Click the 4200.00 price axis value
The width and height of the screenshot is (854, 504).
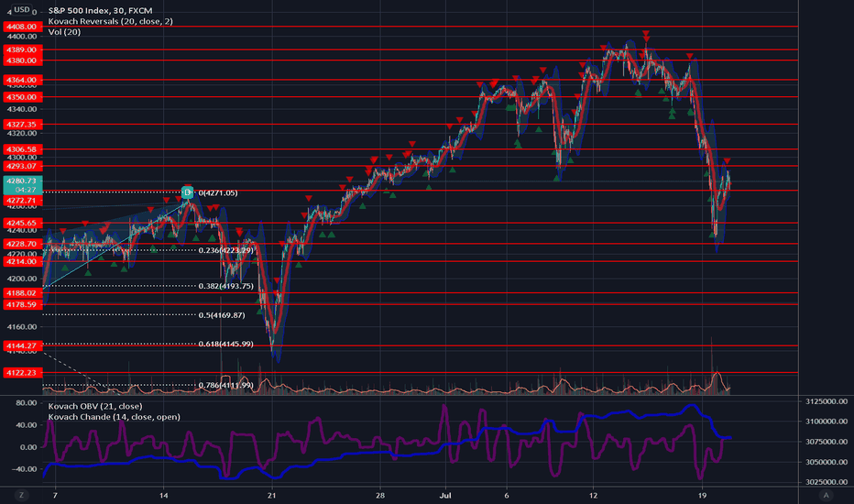pyautogui.click(x=22, y=279)
